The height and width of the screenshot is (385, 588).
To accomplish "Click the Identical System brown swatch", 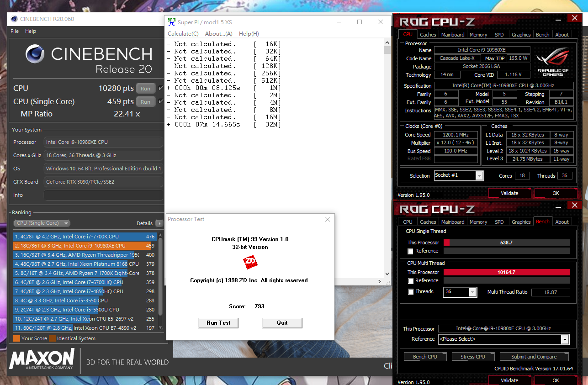I will click(x=52, y=338).
